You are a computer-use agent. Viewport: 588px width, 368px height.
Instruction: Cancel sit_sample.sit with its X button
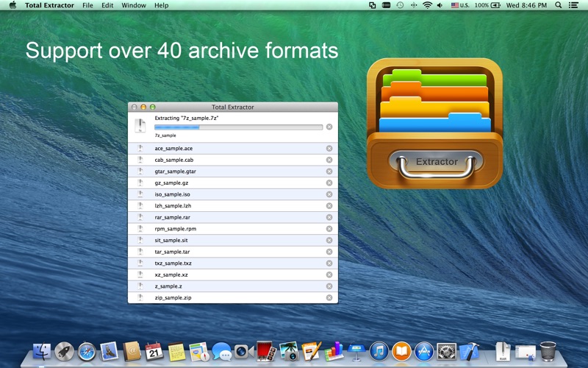click(x=329, y=241)
